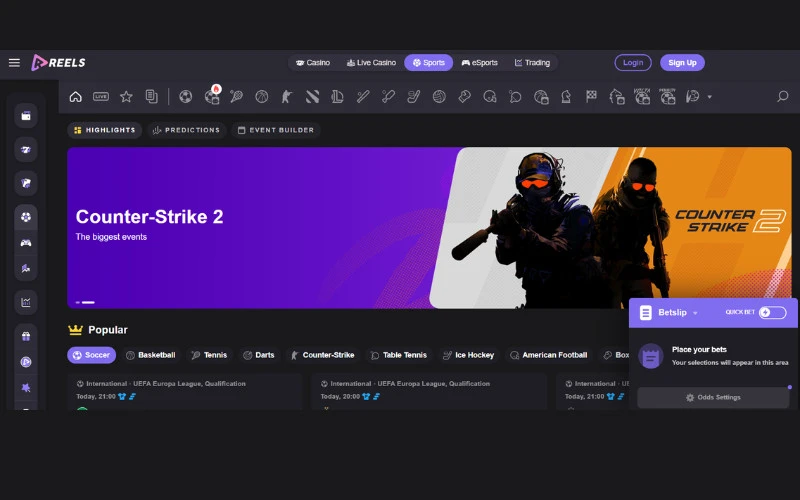
Task: Filter popular events by Soccer
Action: (x=91, y=355)
